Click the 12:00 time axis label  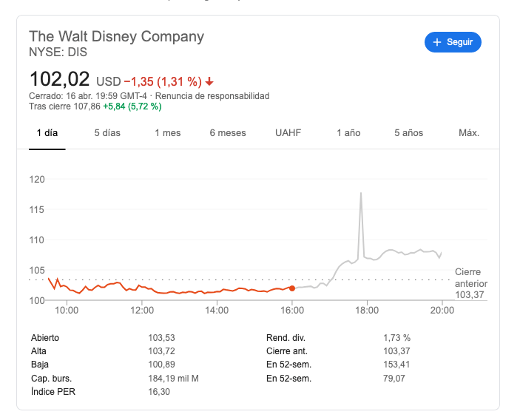(x=142, y=311)
